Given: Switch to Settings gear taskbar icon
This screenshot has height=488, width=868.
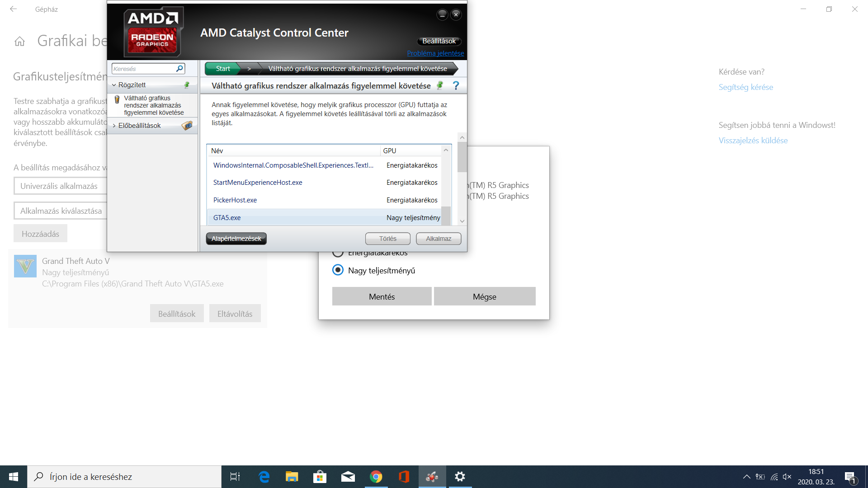Looking at the screenshot, I should pyautogui.click(x=460, y=477).
